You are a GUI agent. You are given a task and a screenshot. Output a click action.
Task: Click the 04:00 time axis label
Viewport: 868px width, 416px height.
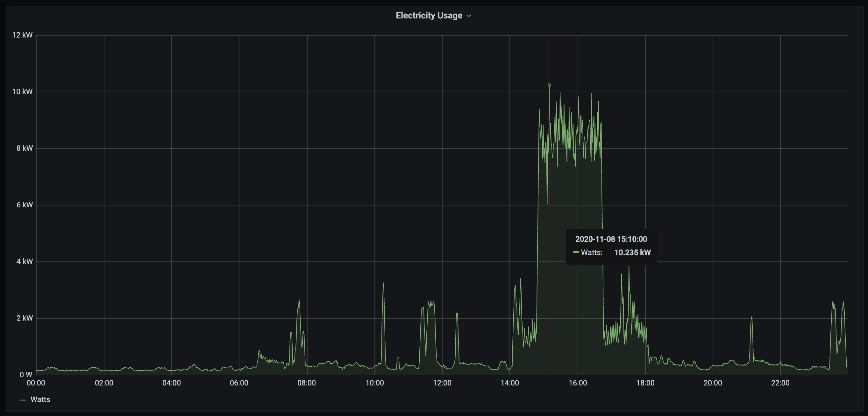point(172,383)
